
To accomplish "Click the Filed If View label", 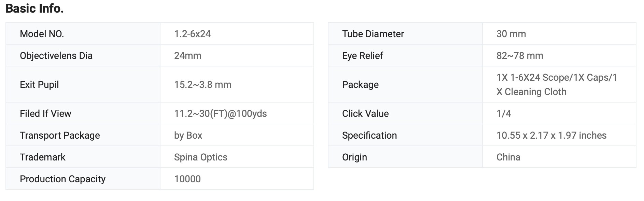I will [x=45, y=113].
